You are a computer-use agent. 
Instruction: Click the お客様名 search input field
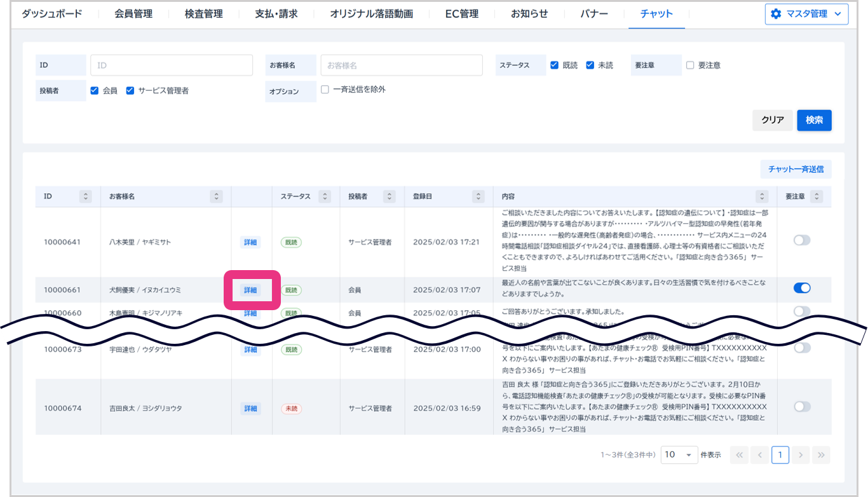click(401, 65)
